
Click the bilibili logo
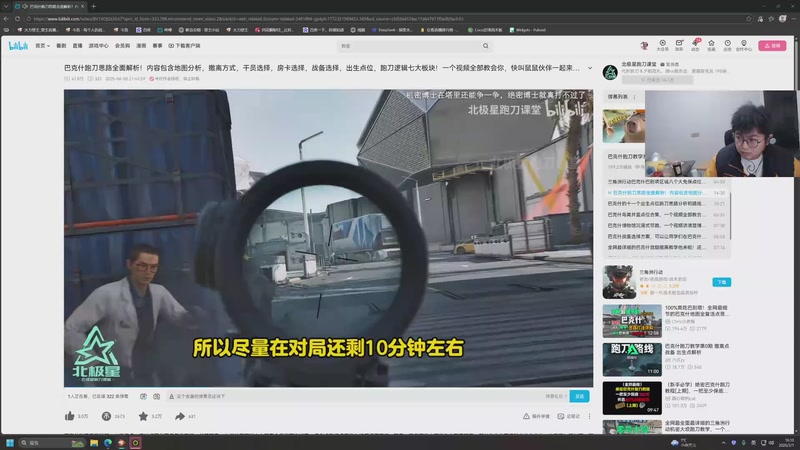pyautogui.click(x=18, y=46)
